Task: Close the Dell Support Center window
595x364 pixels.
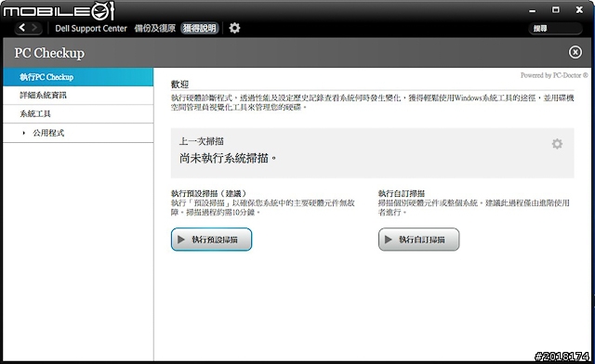Action: 579,10
